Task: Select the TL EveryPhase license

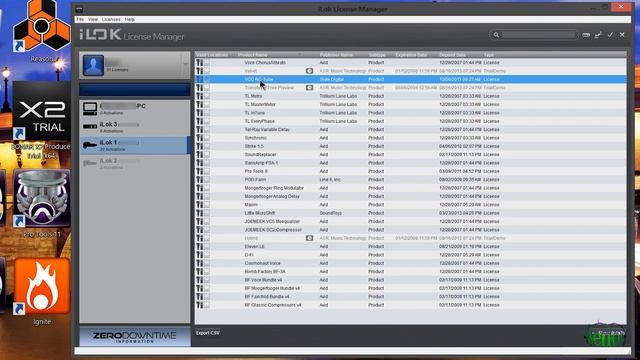Action: (x=411, y=121)
